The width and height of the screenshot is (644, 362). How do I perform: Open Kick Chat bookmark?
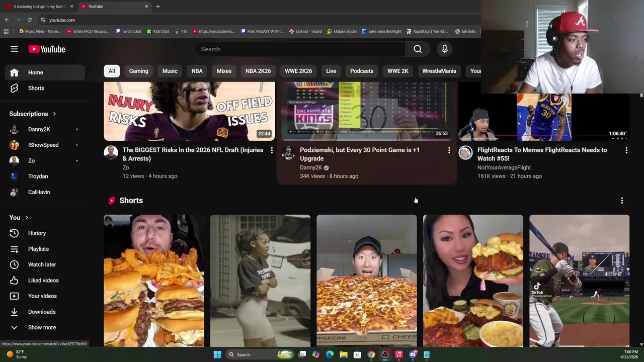point(158,31)
